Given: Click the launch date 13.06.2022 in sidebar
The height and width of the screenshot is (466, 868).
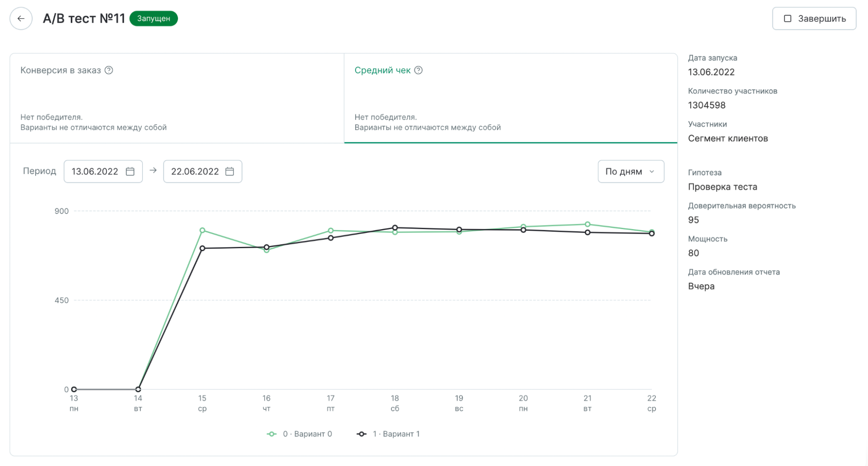Looking at the screenshot, I should tap(711, 72).
